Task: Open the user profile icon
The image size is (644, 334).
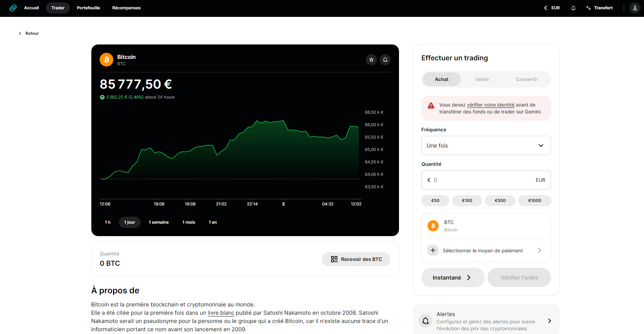Action: [635, 8]
